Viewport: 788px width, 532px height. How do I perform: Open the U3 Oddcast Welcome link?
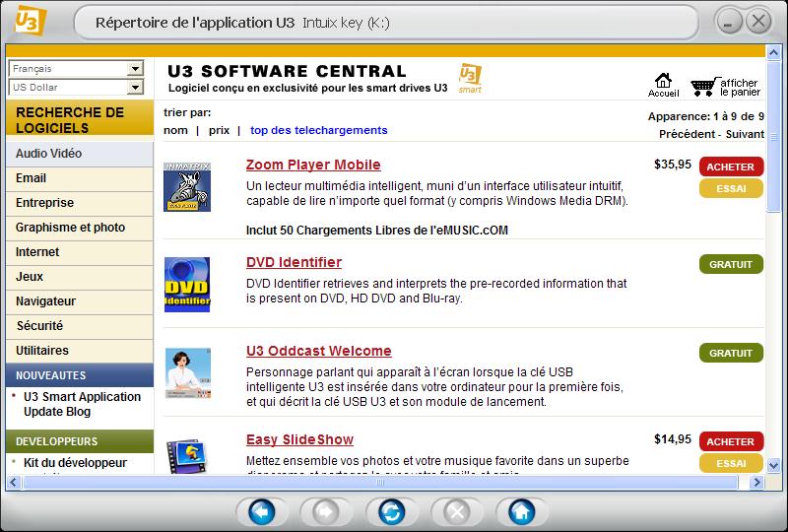point(318,351)
